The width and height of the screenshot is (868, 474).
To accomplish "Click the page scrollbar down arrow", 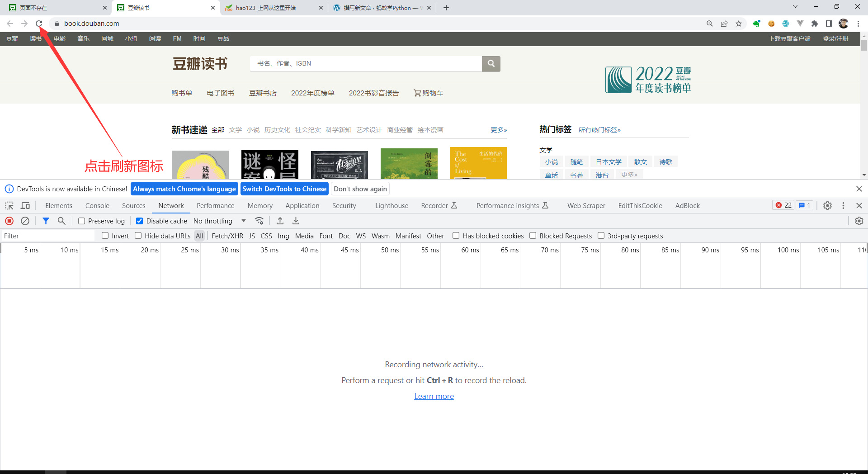I will click(x=864, y=175).
